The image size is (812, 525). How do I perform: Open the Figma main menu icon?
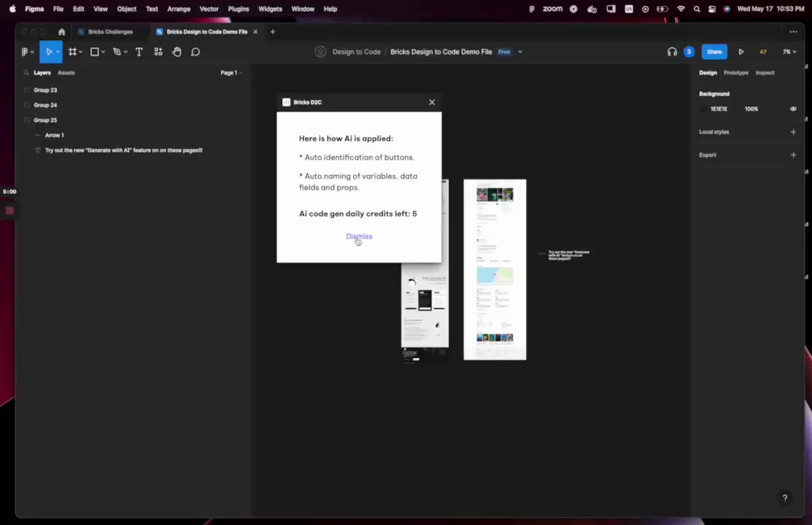coord(24,52)
